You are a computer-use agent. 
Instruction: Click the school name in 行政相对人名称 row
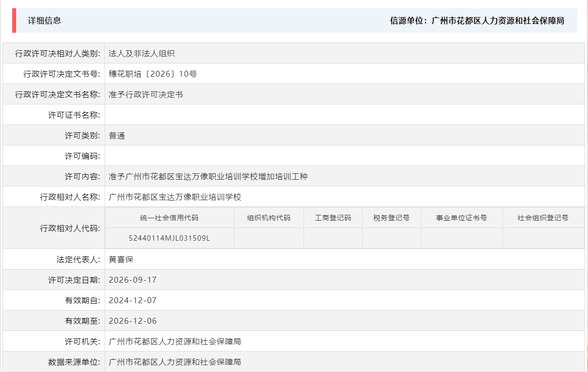(175, 197)
